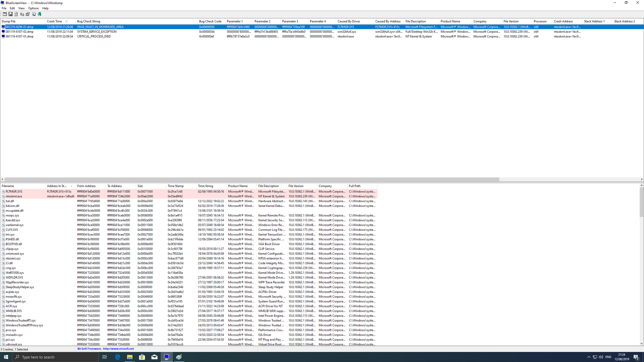Open the View menu

[21, 8]
